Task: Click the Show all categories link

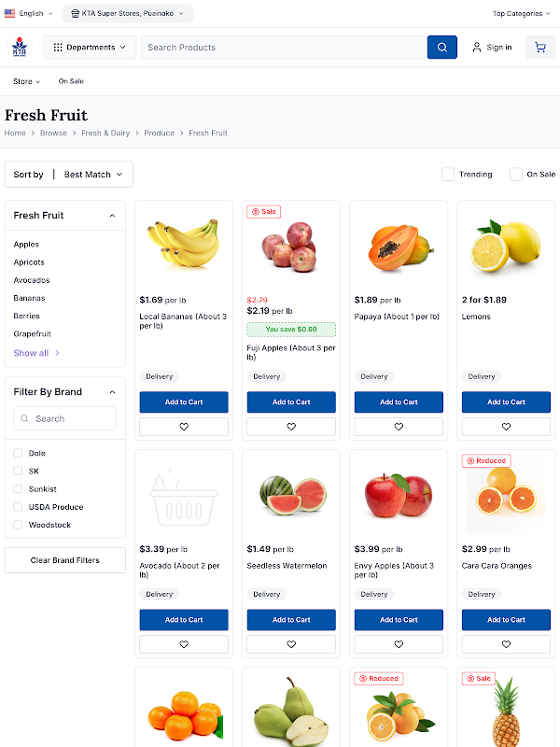Action: pos(36,353)
